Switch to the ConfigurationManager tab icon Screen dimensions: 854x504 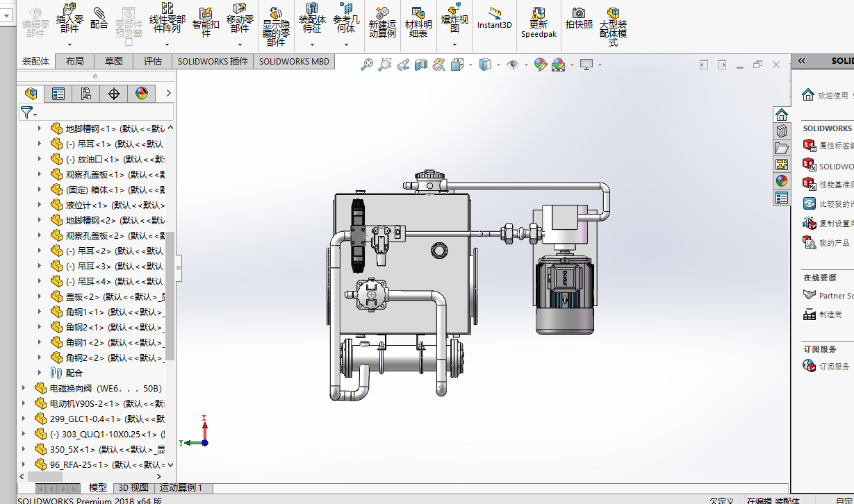[x=86, y=94]
